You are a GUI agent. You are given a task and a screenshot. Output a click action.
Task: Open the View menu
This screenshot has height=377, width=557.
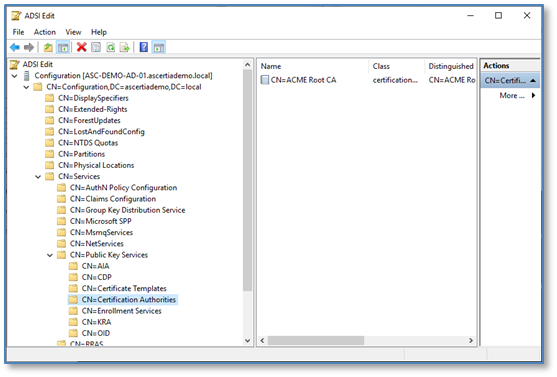(x=73, y=32)
